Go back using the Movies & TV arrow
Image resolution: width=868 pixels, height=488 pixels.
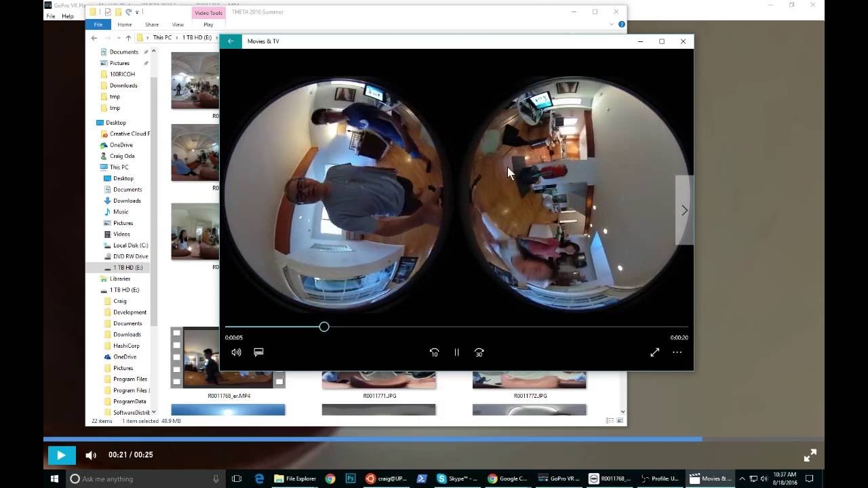pos(231,41)
